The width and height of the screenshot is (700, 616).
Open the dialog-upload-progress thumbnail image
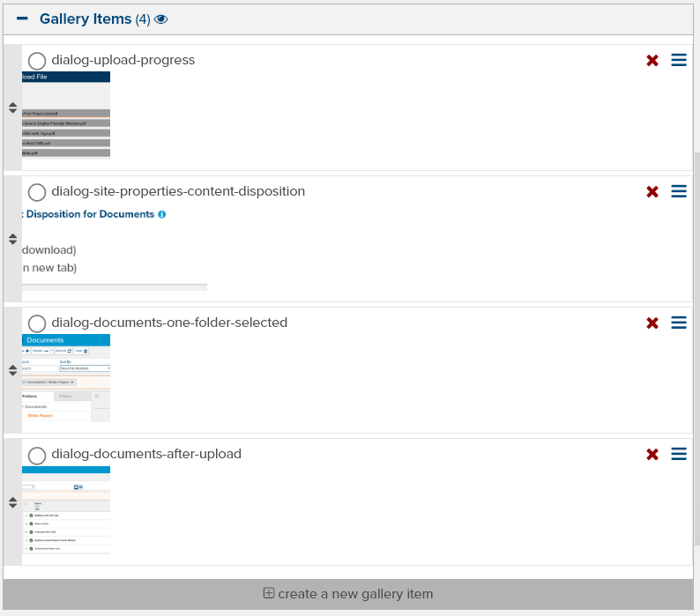66,115
